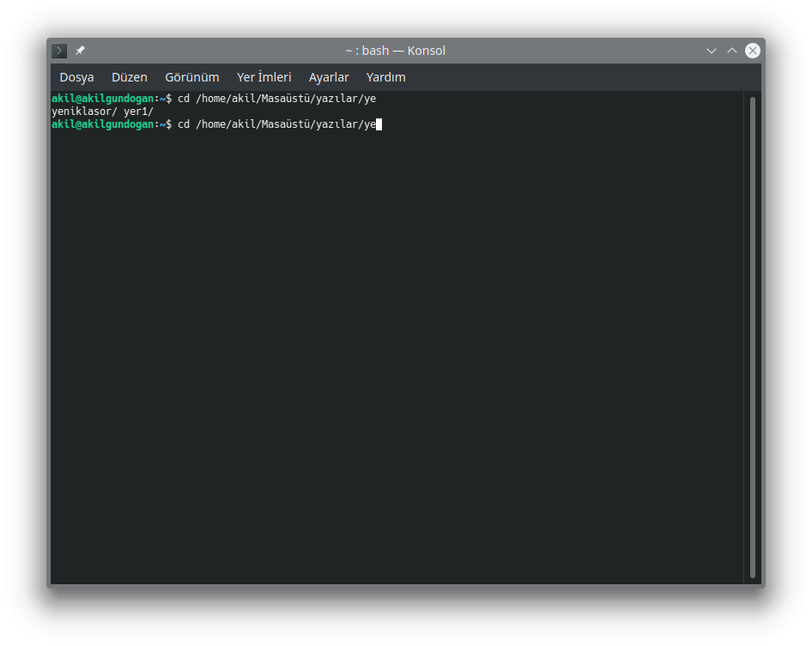Click the Konsole terminal icon in title bar
Screen dimensions: 812x646
[x=59, y=51]
